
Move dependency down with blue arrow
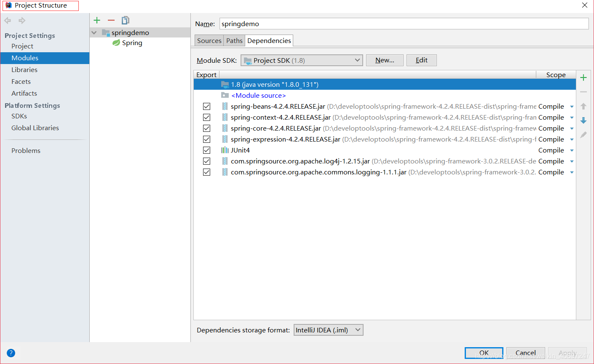tap(583, 120)
